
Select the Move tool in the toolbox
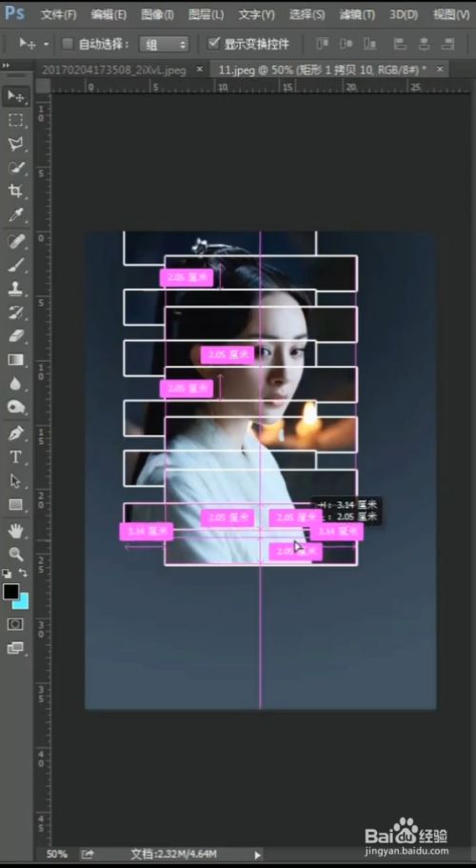(x=15, y=96)
